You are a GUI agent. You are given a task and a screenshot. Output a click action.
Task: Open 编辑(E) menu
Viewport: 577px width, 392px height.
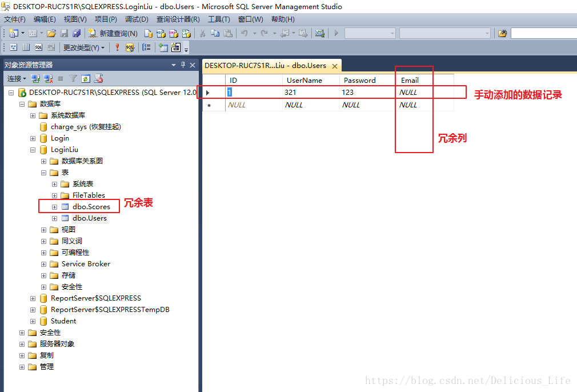click(x=45, y=19)
